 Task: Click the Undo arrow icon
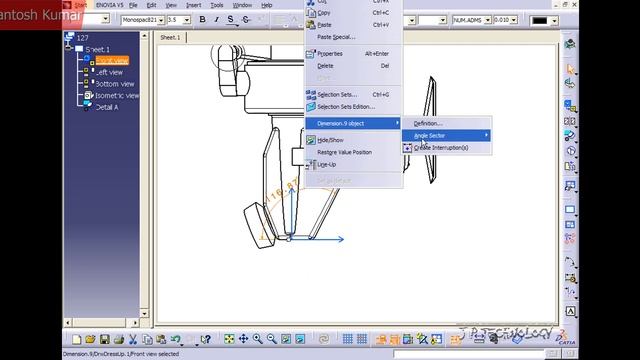pyautogui.click(x=175, y=339)
